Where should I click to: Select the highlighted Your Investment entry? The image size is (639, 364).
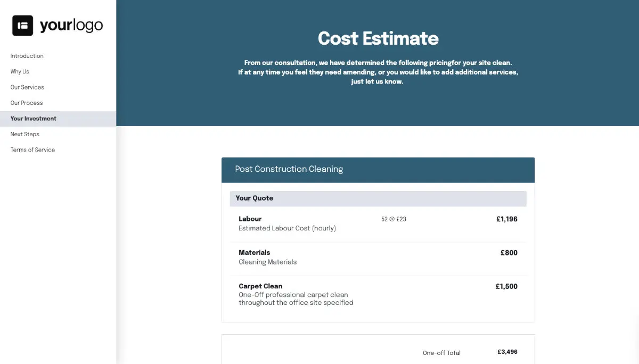[x=33, y=119]
